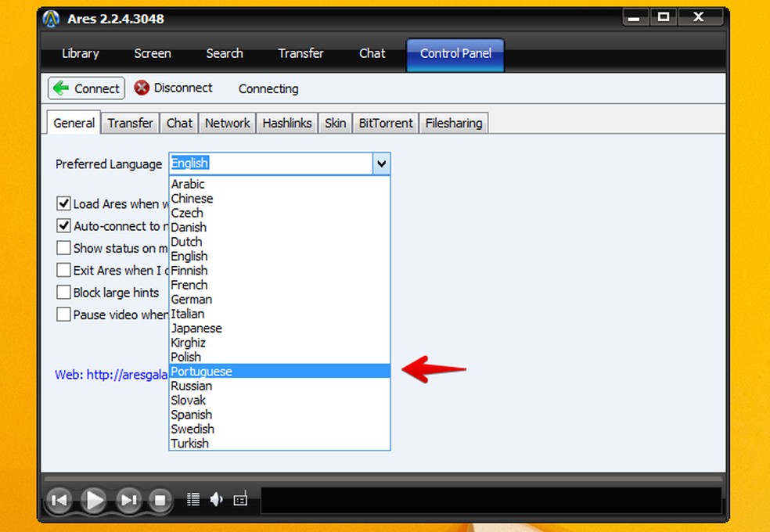Select Kirghiz language option

click(279, 343)
